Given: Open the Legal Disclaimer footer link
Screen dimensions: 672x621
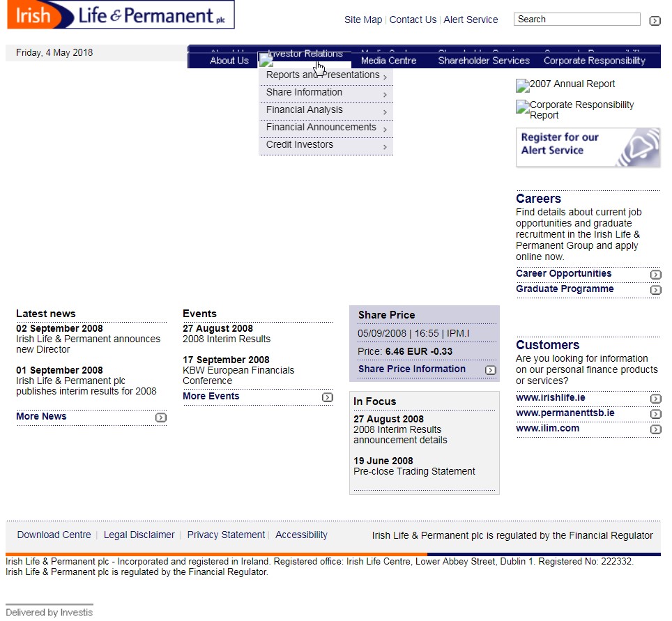Looking at the screenshot, I should point(139,535).
